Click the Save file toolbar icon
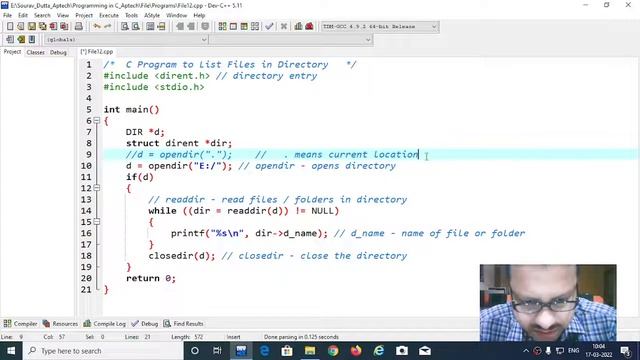Viewport: 640px width, 360px height. pyautogui.click(x=31, y=27)
